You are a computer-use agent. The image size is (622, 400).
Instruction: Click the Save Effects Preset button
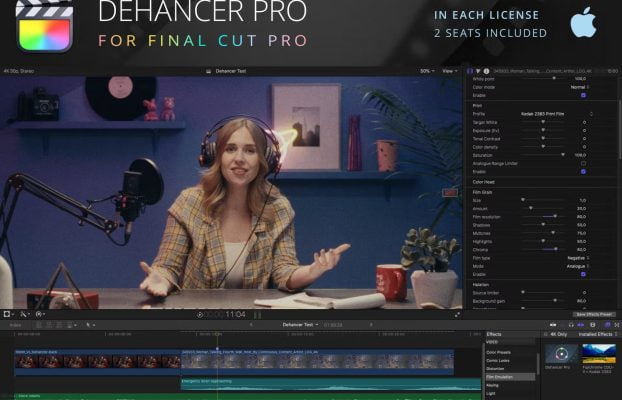pos(594,314)
